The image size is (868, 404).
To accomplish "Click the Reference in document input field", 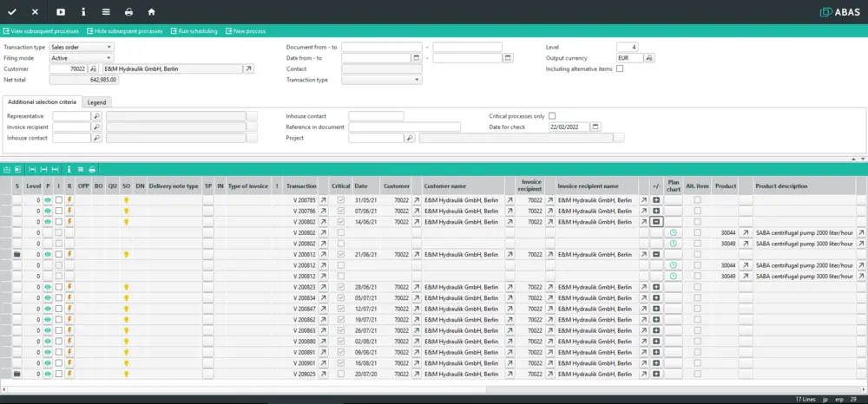I will click(404, 127).
